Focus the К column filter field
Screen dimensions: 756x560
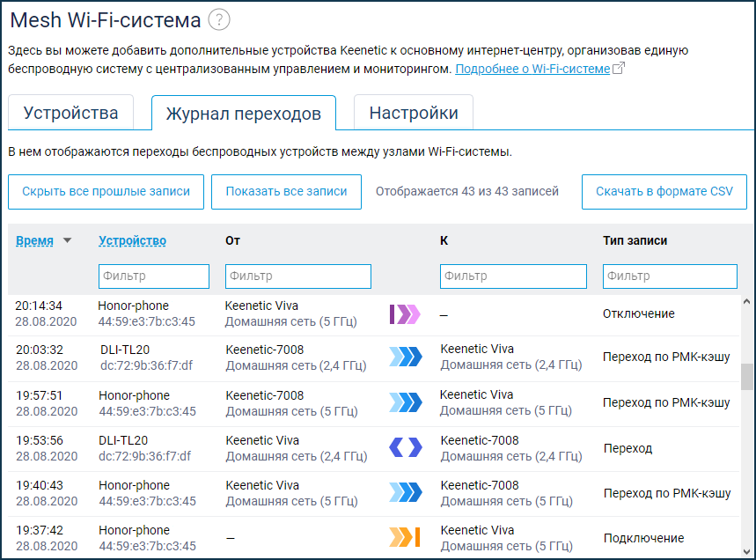point(513,276)
